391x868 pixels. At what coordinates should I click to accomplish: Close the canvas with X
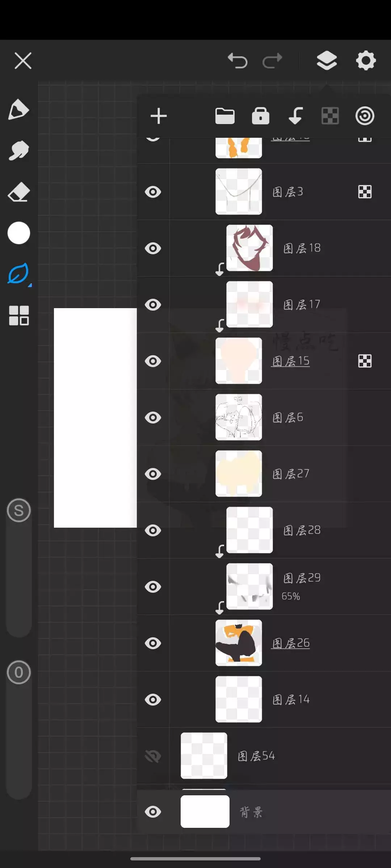click(x=23, y=60)
